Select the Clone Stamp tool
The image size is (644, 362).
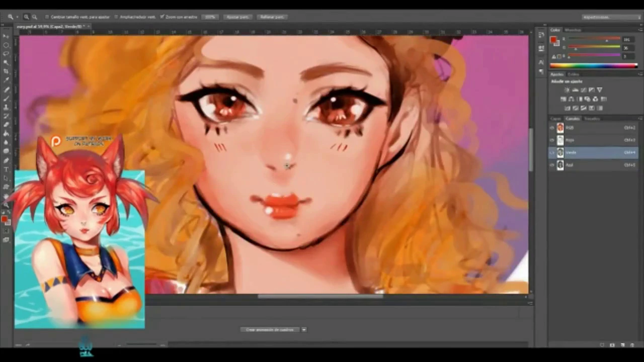coord(6,107)
